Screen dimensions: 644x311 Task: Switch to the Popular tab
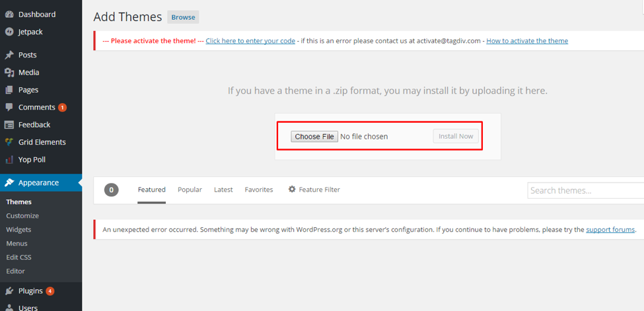point(190,190)
